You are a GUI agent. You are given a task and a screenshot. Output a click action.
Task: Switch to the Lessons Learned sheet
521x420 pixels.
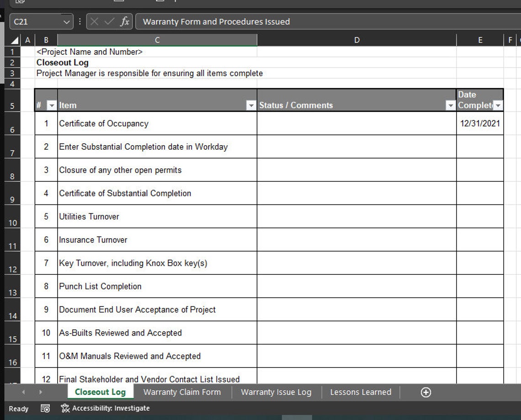[360, 392]
